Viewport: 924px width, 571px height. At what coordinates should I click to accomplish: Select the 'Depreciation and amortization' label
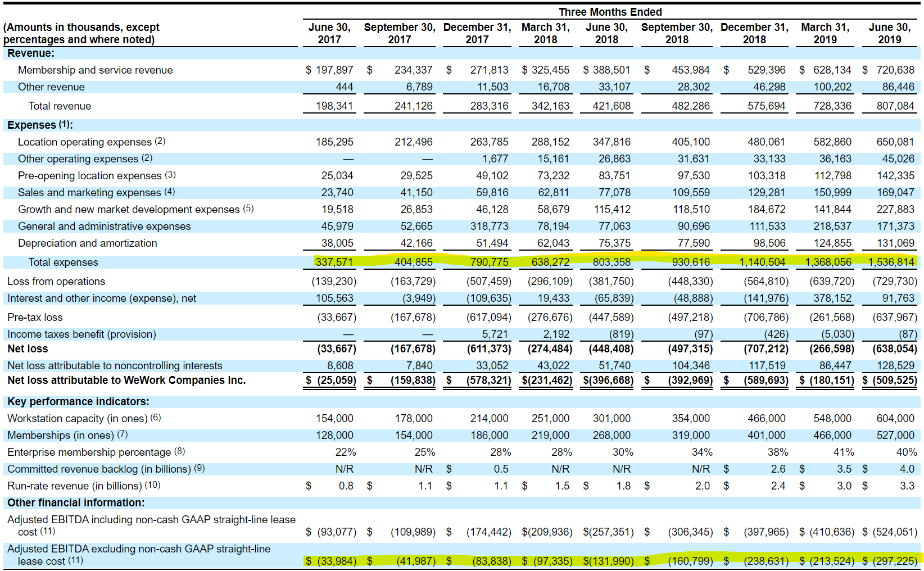point(88,243)
